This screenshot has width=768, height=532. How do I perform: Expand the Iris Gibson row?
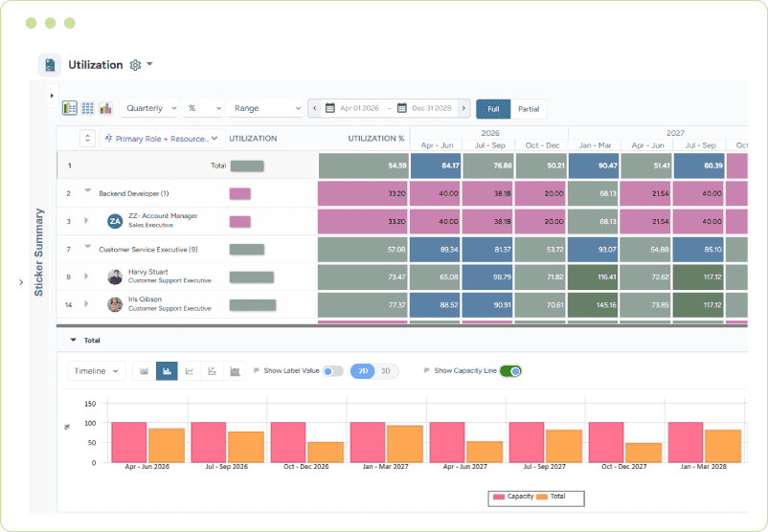click(86, 304)
